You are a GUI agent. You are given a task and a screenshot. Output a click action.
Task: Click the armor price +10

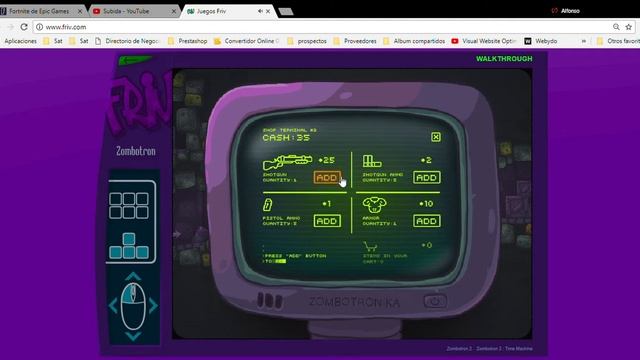(426, 203)
